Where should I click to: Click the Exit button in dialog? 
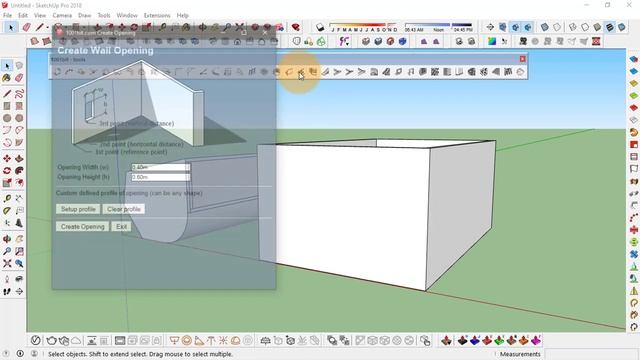click(121, 227)
